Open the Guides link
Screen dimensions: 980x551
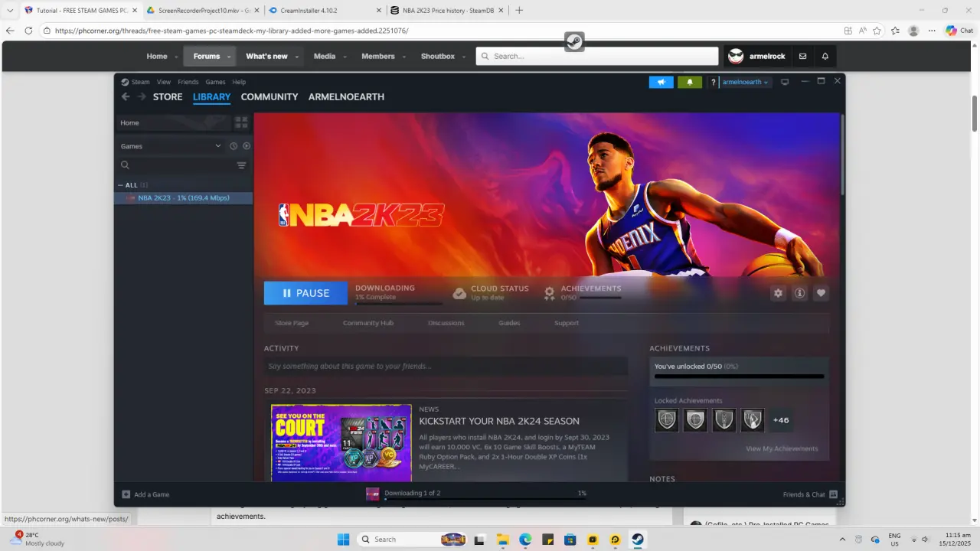pos(509,323)
